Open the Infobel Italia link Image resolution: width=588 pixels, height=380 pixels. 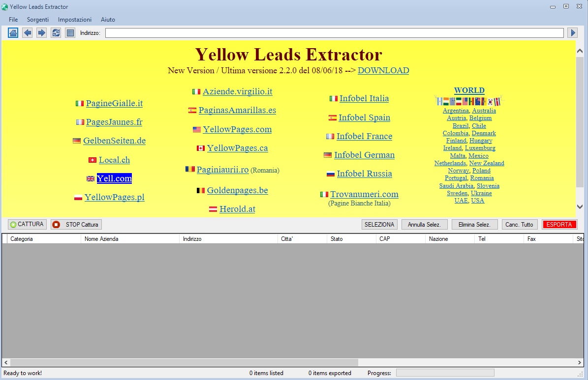coord(364,98)
